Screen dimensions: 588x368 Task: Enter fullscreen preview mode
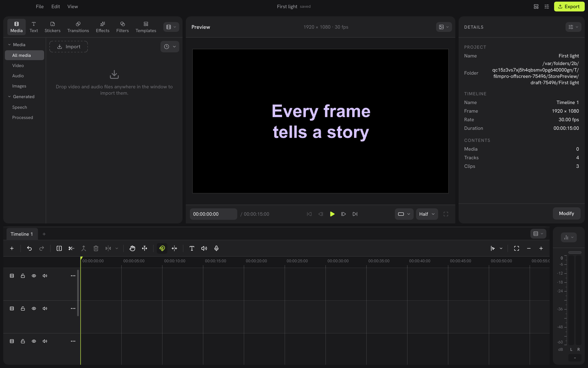pos(446,214)
